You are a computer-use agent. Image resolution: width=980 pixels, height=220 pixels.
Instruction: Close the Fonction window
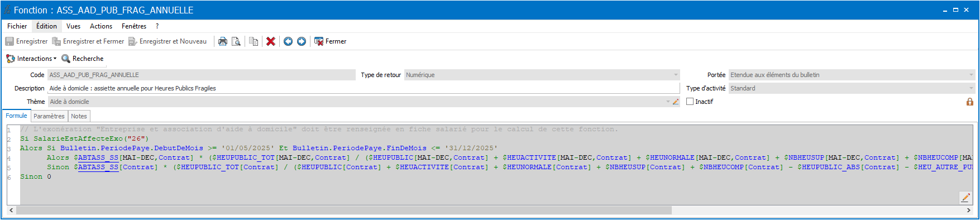pos(966,10)
